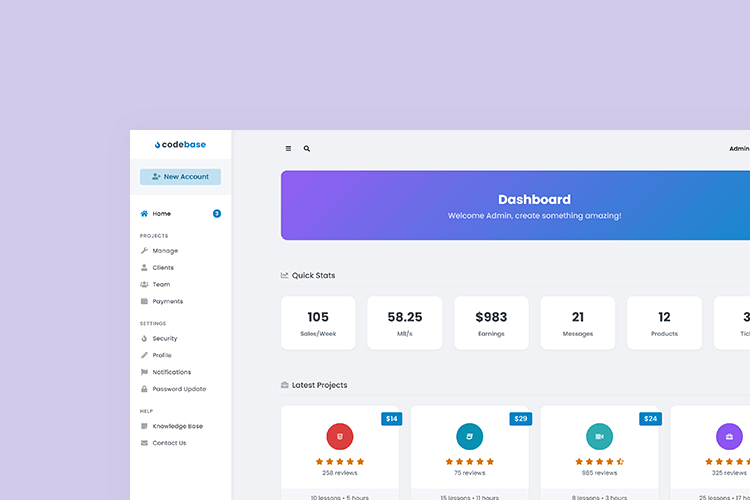Select Team in the sidebar
The image size is (750, 500).
coord(161,285)
